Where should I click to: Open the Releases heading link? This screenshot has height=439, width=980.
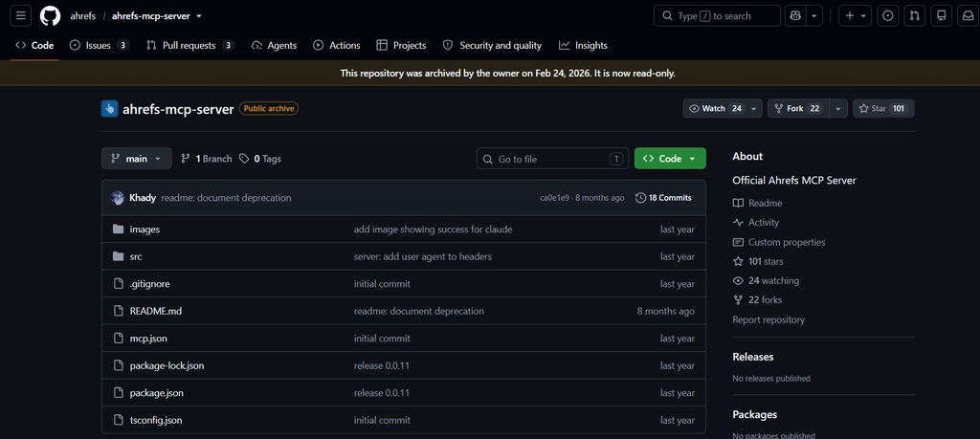click(x=753, y=357)
